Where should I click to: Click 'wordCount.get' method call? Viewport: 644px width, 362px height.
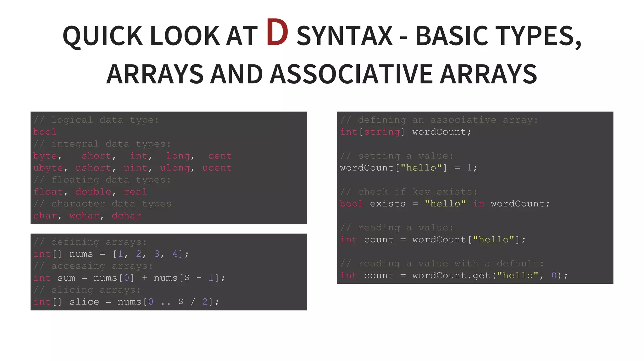(451, 276)
